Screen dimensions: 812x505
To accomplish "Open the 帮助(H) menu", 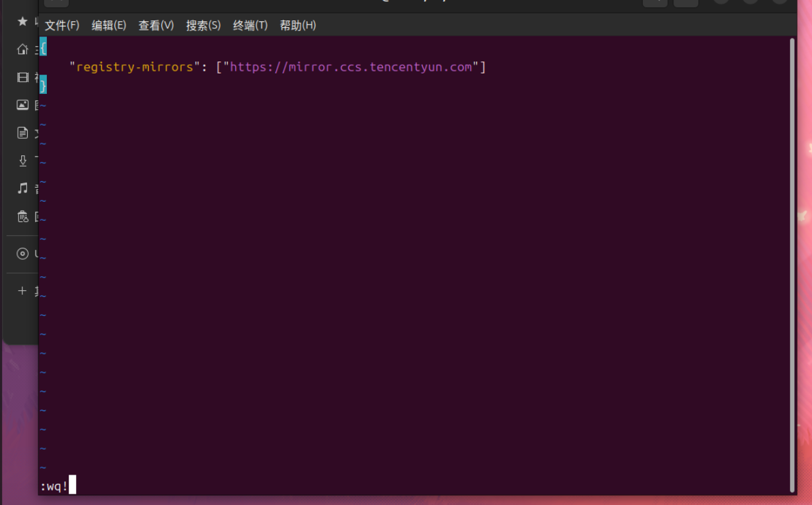I will [297, 25].
